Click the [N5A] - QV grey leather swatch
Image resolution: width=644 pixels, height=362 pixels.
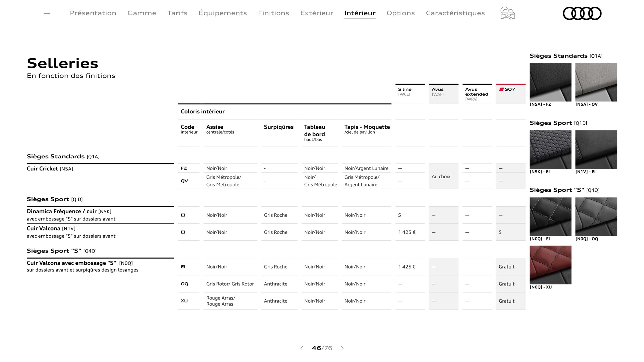596,82
